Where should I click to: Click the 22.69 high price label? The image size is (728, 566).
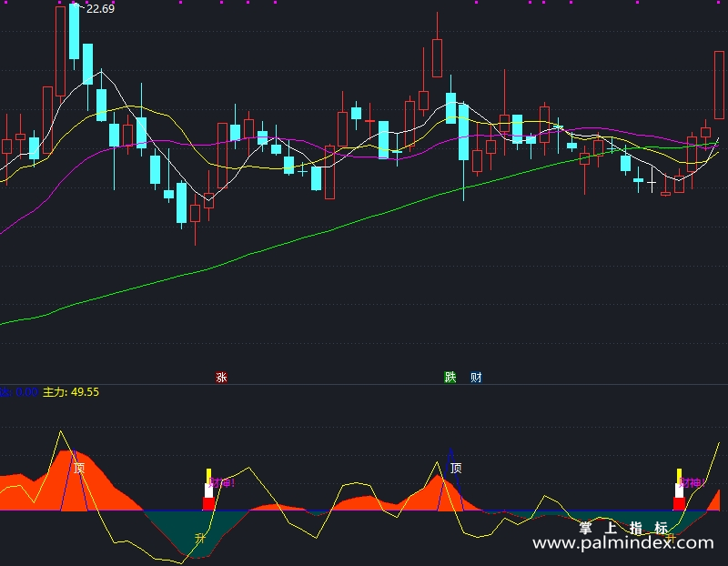pos(100,9)
